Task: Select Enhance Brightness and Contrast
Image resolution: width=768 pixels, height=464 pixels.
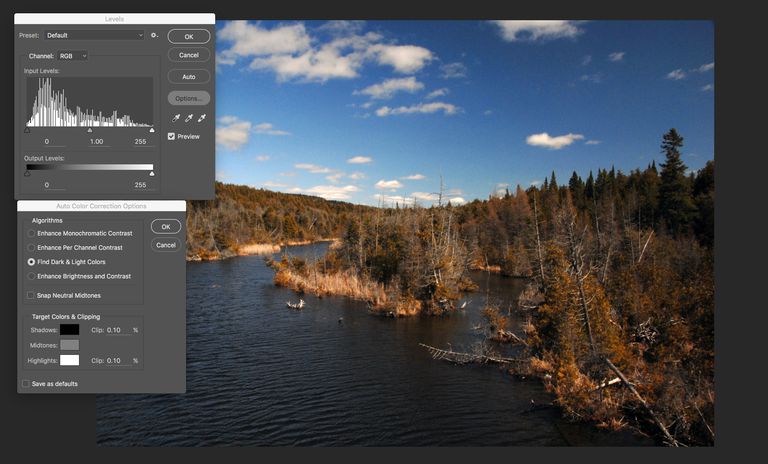Action: point(31,276)
